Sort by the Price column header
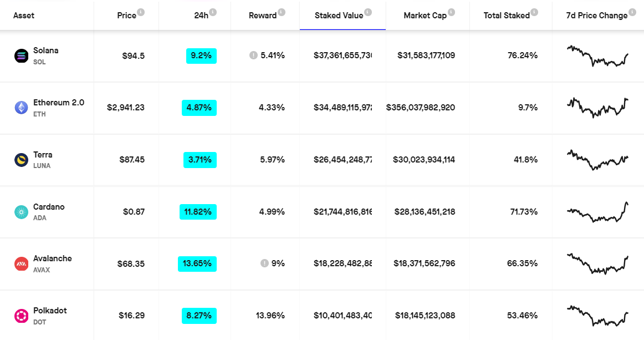This screenshot has width=644, height=340. pos(126,16)
